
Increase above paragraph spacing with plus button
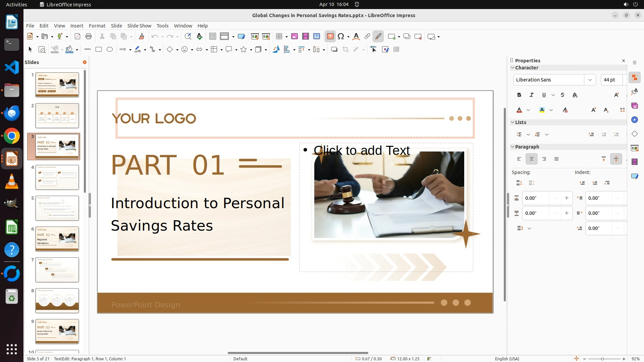coord(567,198)
